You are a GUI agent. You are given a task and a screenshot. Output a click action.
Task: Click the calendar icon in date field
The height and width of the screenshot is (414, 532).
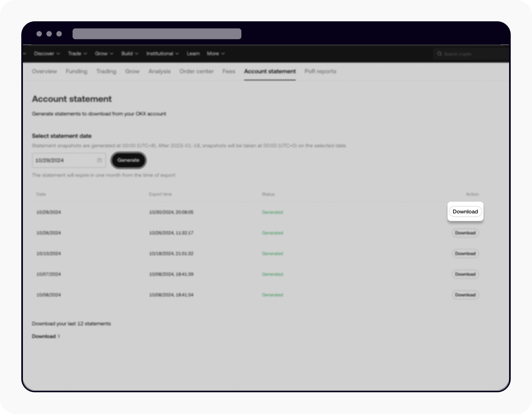pyautogui.click(x=99, y=160)
